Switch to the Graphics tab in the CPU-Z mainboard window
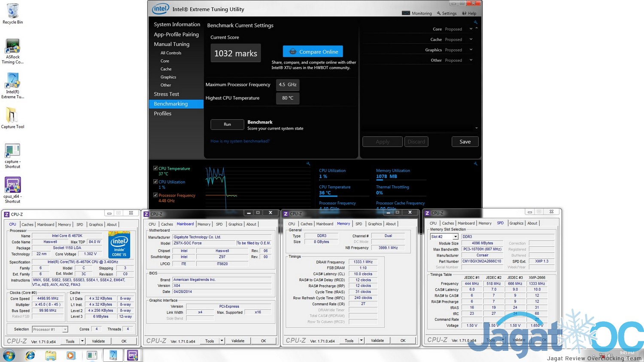The image size is (644, 362). pos(235,224)
